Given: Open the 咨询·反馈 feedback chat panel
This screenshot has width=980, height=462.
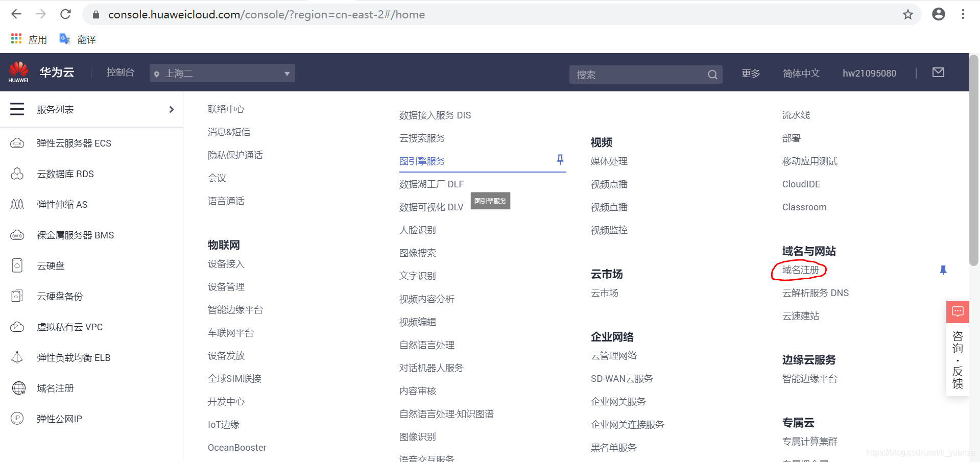Looking at the screenshot, I should coord(958,312).
